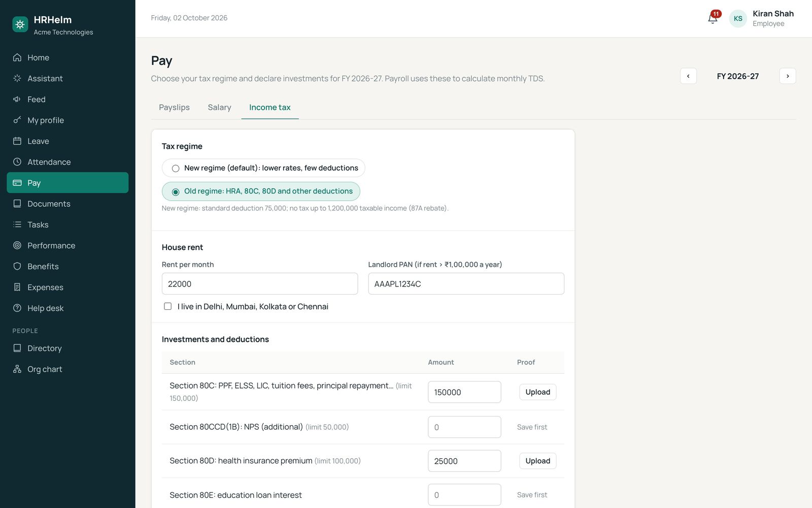812x508 pixels.
Task: Open the Home icon in sidebar
Action: coord(17,57)
